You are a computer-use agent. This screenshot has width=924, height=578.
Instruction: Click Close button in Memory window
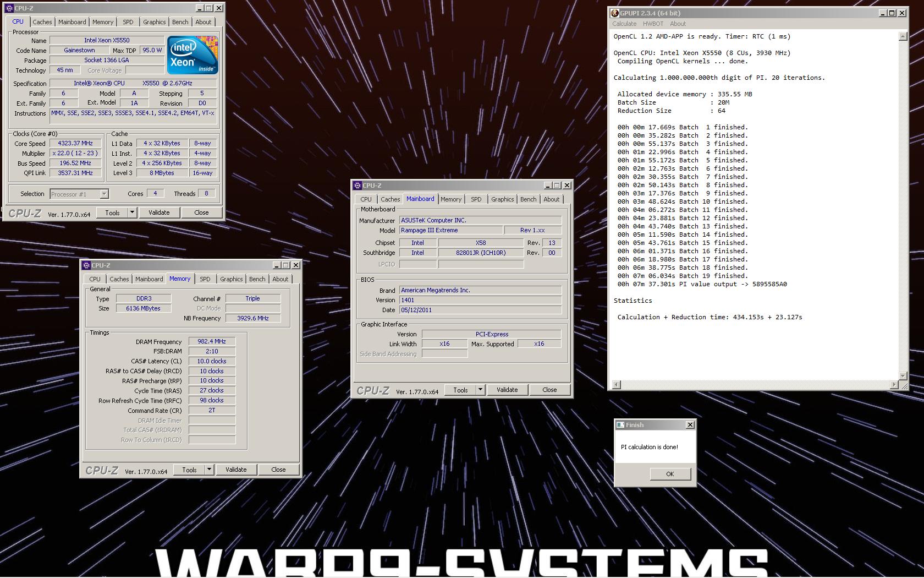278,470
